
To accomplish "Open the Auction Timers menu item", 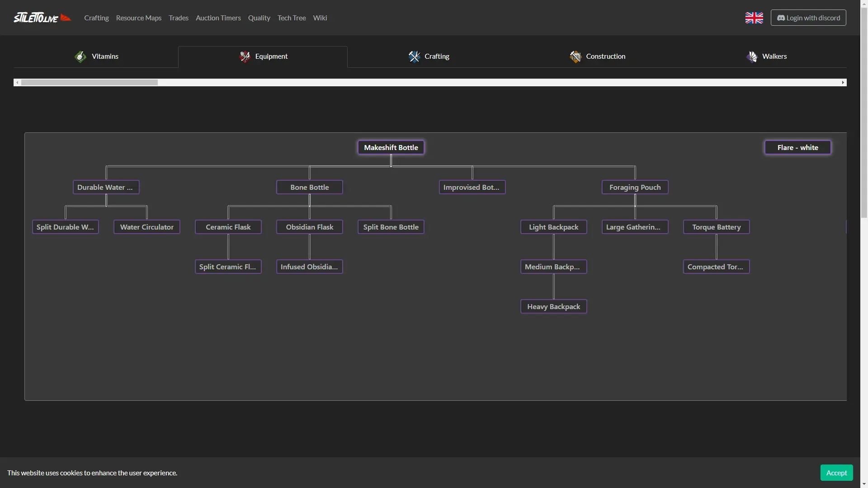I will [218, 18].
